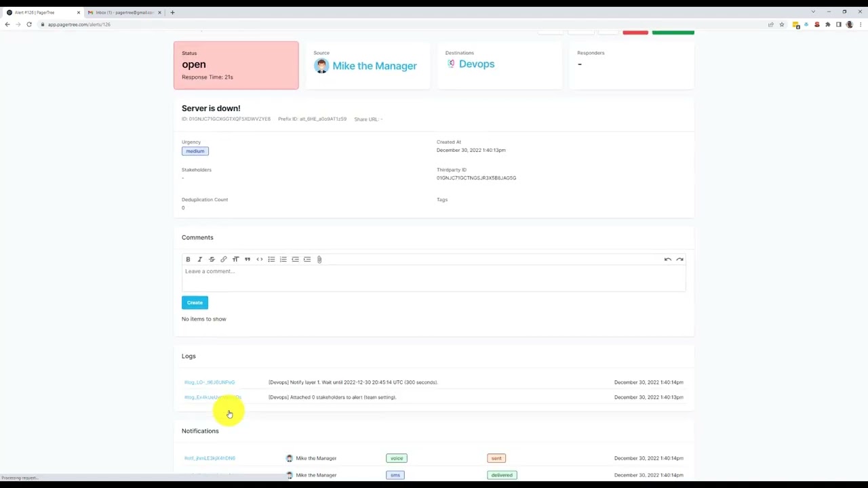Click the Response Time: 21s text

[x=208, y=77]
